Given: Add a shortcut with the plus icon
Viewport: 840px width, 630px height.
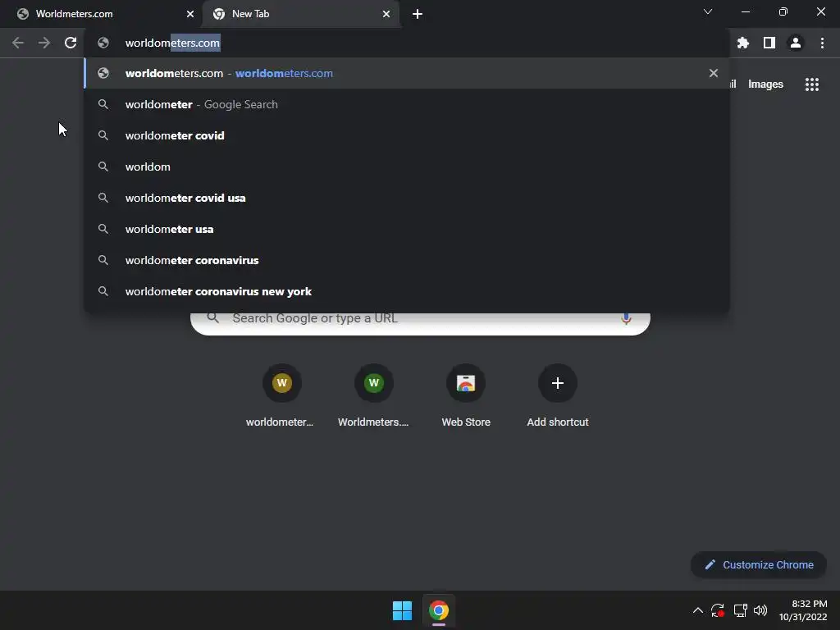Looking at the screenshot, I should click(558, 383).
